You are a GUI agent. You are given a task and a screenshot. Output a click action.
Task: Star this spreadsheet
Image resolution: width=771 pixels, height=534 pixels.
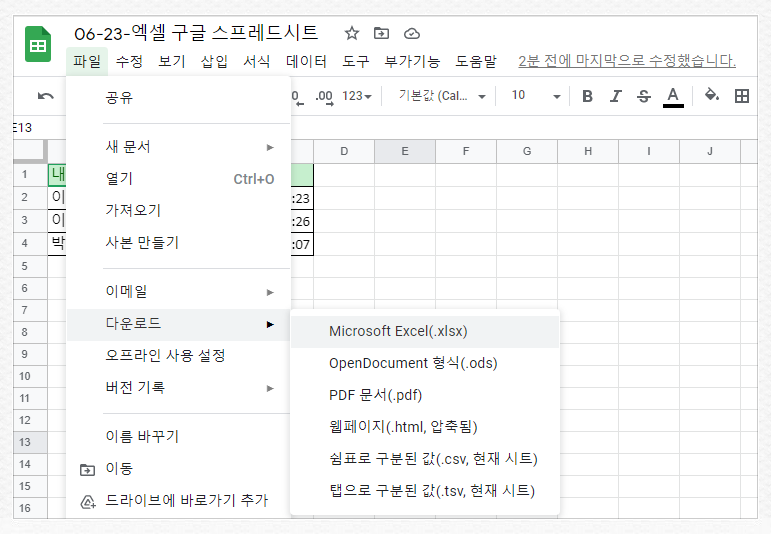(352, 33)
